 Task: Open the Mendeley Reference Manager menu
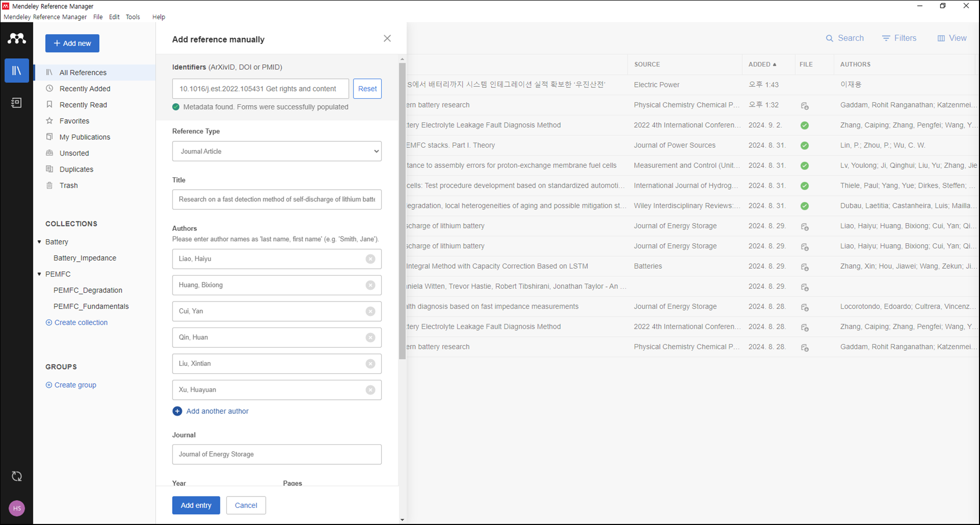coord(45,17)
